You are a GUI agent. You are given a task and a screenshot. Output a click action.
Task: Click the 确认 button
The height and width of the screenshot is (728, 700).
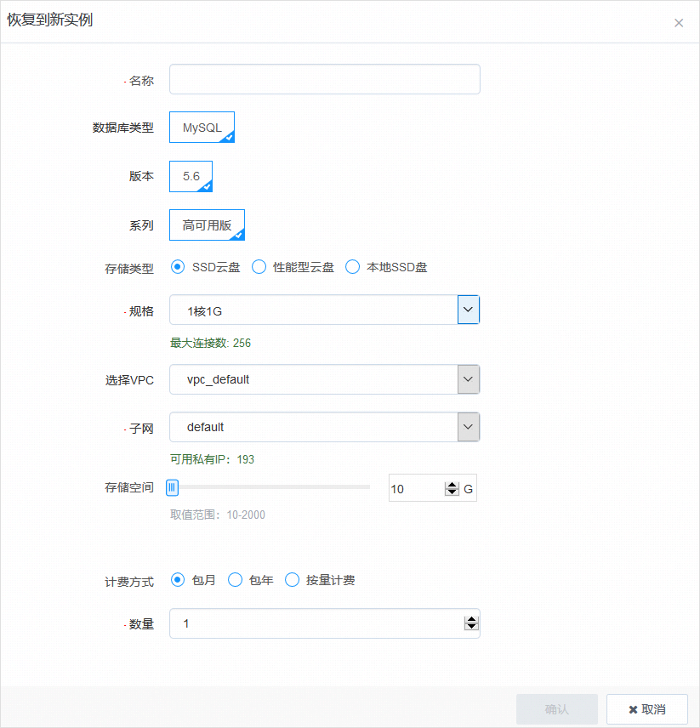pos(557,709)
